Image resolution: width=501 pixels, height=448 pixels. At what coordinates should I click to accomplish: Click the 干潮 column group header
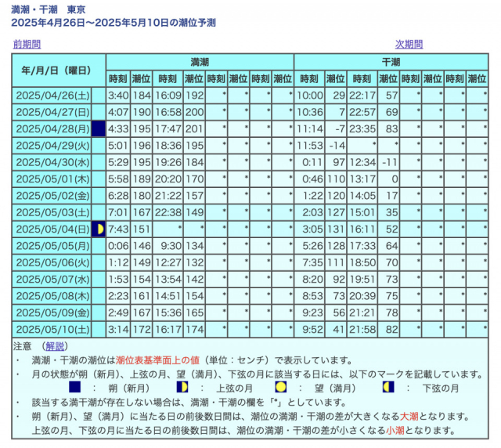[x=391, y=62]
